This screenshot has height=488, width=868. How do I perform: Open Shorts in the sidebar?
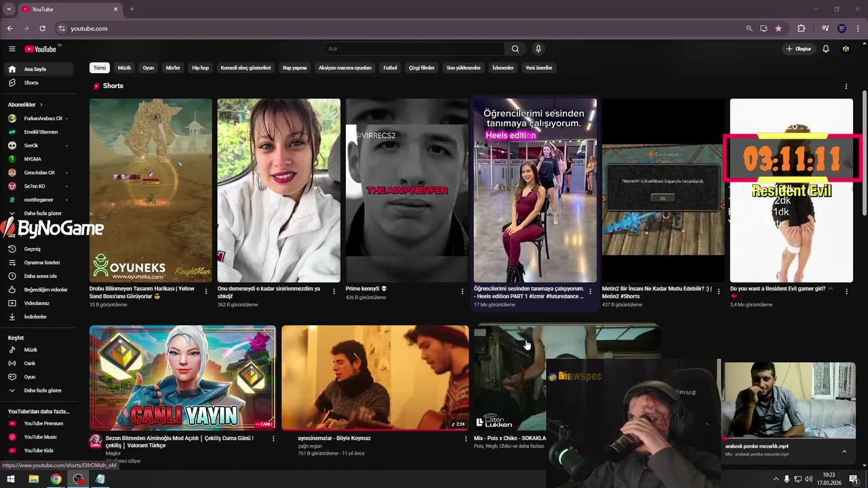pos(41,83)
